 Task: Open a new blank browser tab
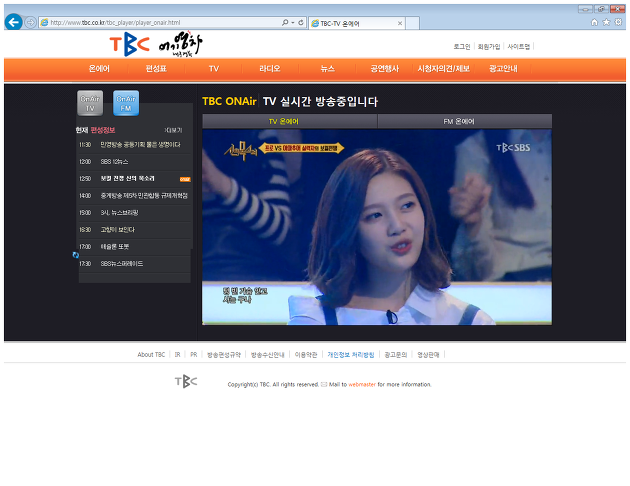click(413, 23)
